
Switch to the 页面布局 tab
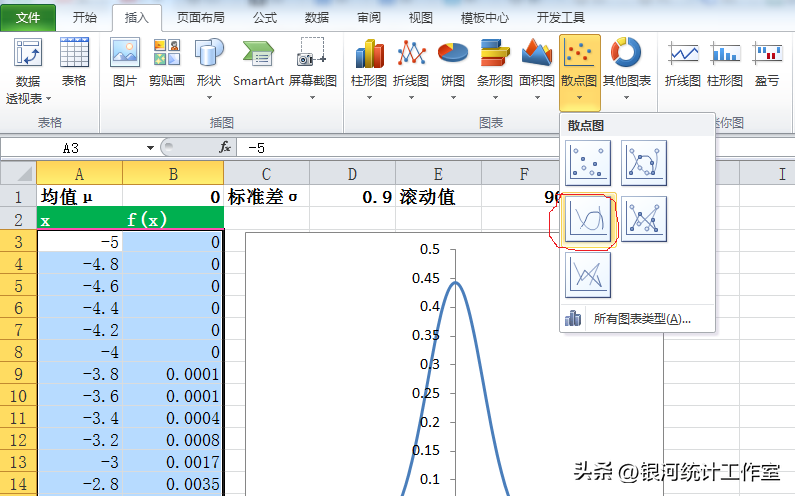[201, 18]
